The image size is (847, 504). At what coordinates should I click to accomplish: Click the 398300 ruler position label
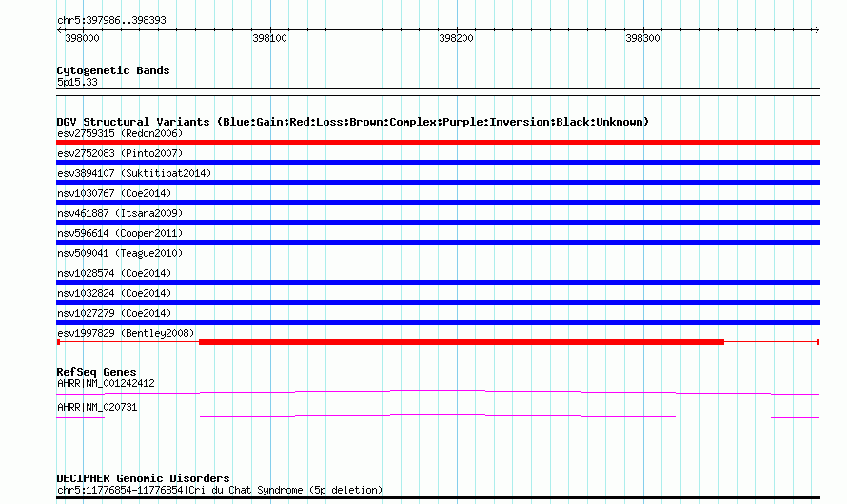(x=642, y=38)
